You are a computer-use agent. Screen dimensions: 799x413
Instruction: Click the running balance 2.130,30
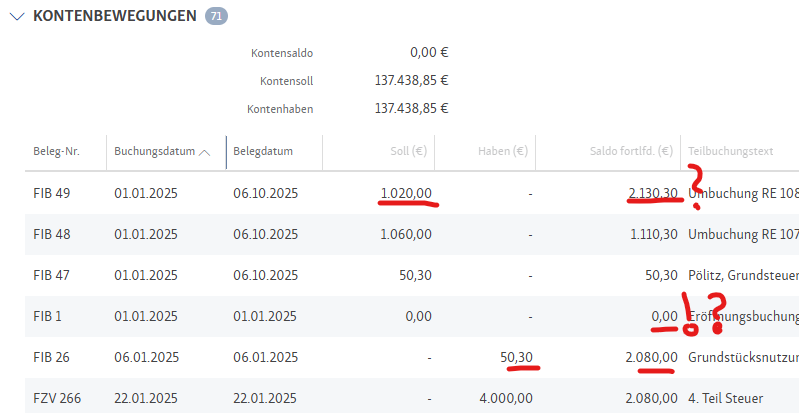pos(653,193)
